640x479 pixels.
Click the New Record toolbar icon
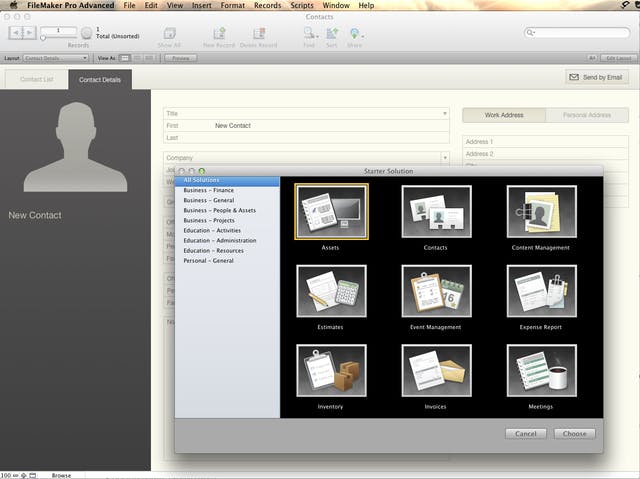219,33
